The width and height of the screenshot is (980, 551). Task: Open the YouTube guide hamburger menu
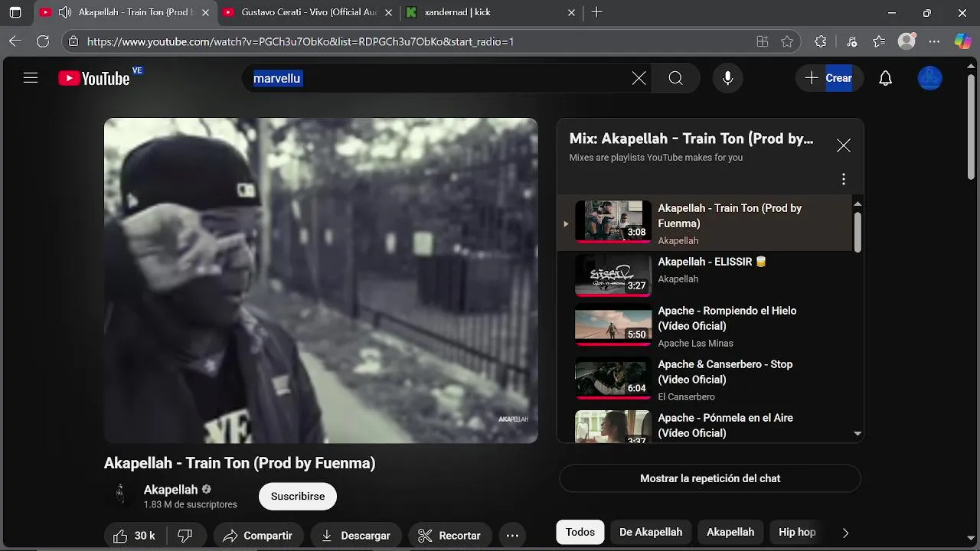(31, 78)
